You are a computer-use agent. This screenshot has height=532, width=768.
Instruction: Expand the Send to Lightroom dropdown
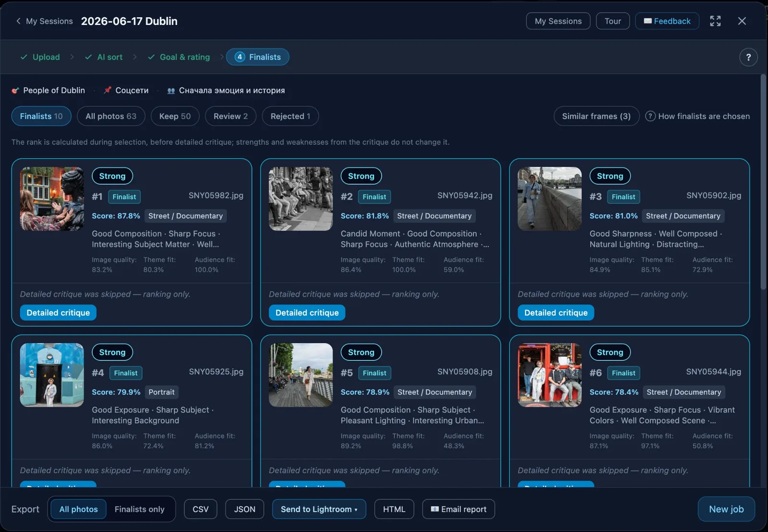319,509
